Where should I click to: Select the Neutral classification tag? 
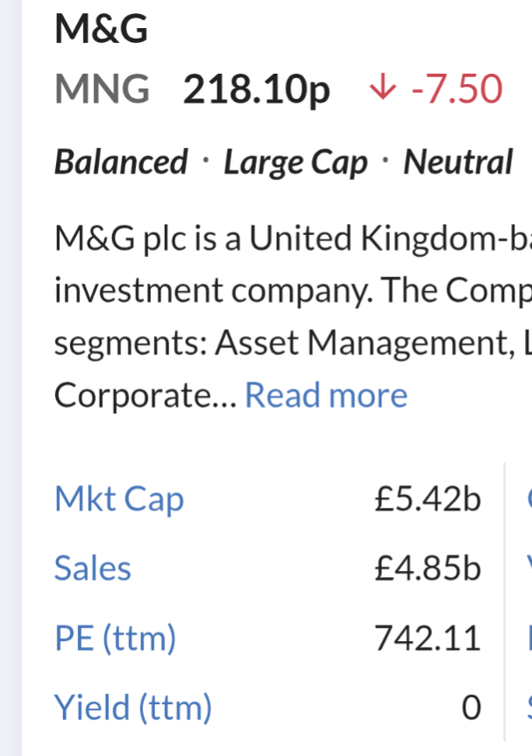point(458,162)
